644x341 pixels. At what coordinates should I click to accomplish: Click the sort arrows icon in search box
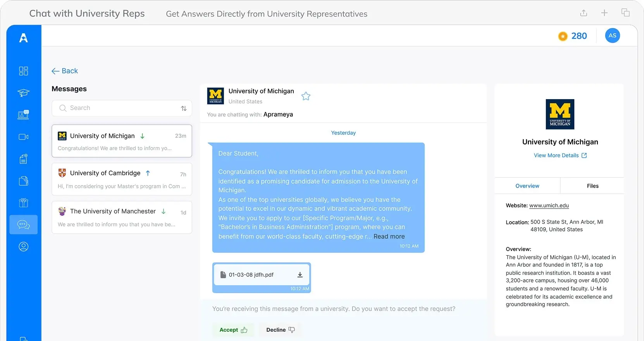[x=184, y=108]
